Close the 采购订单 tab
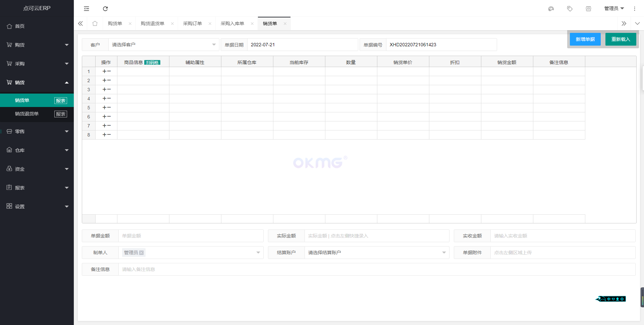This screenshot has height=325, width=644. 210,23
